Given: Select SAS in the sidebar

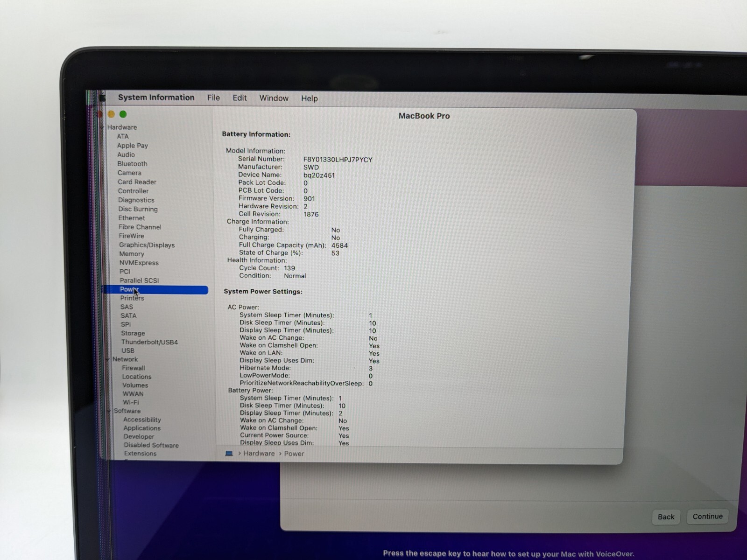Looking at the screenshot, I should click(x=127, y=307).
